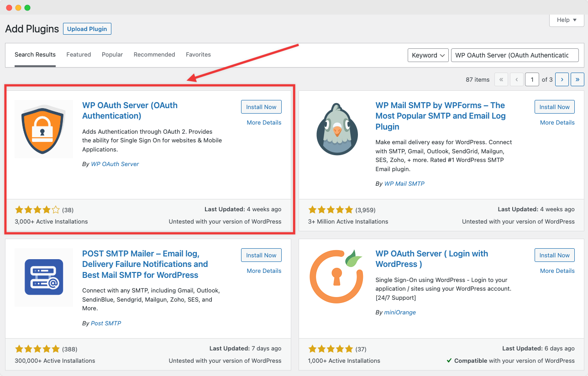588x376 pixels.
Task: Open the WP Mail SMTP pigeon icon
Action: [x=337, y=129]
